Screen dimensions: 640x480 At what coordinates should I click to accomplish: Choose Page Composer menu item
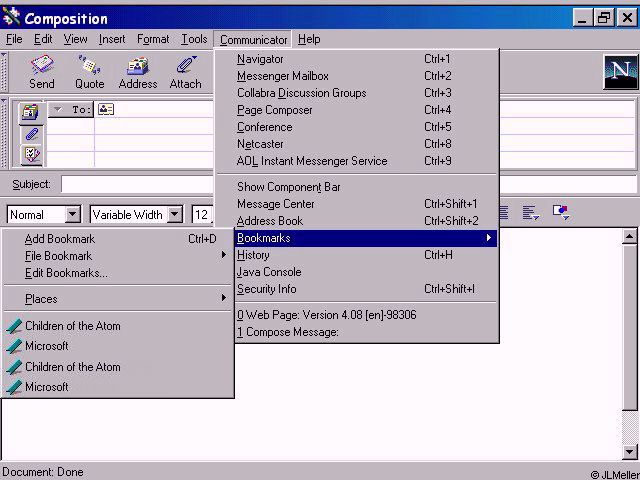(x=357, y=110)
